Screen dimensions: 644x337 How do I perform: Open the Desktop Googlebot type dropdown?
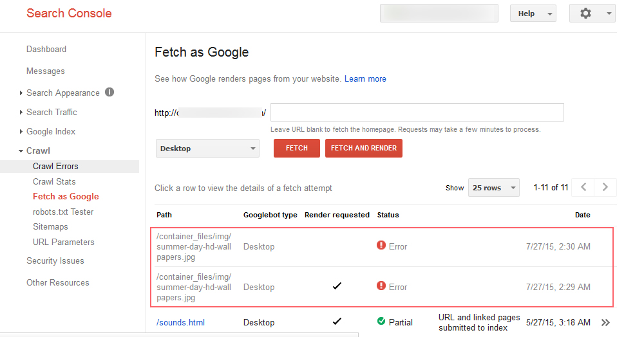point(207,149)
